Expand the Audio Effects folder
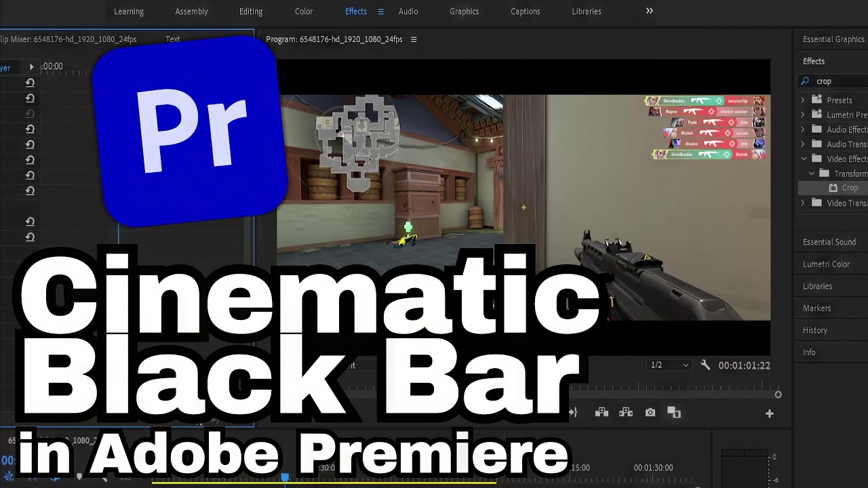Screen dimensions: 868x488 click(803, 129)
